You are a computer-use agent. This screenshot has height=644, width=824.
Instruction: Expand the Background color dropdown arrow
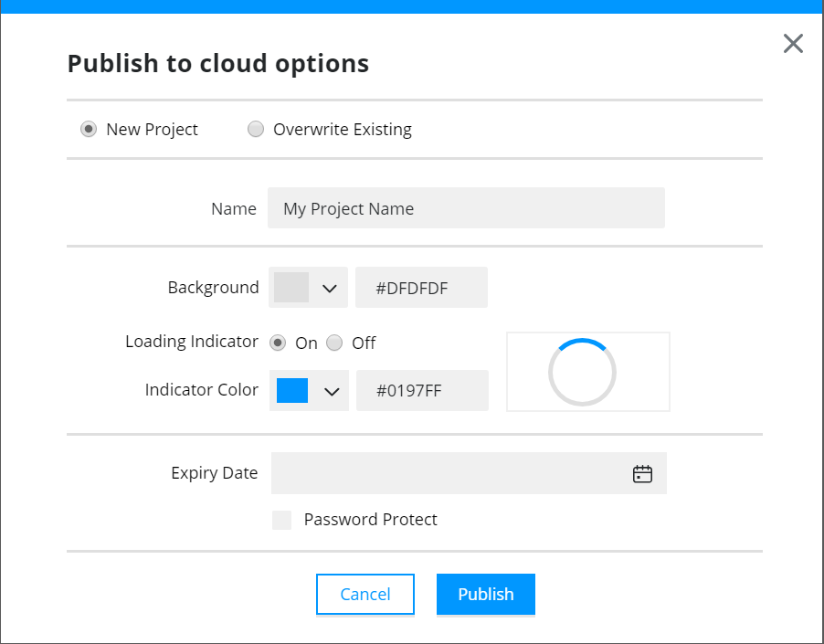[x=330, y=289]
